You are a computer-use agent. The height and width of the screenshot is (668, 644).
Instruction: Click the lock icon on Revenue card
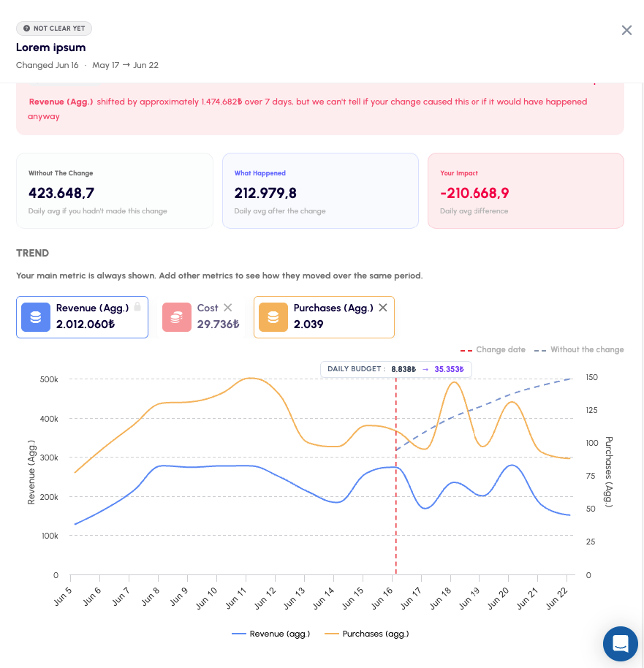(x=137, y=307)
